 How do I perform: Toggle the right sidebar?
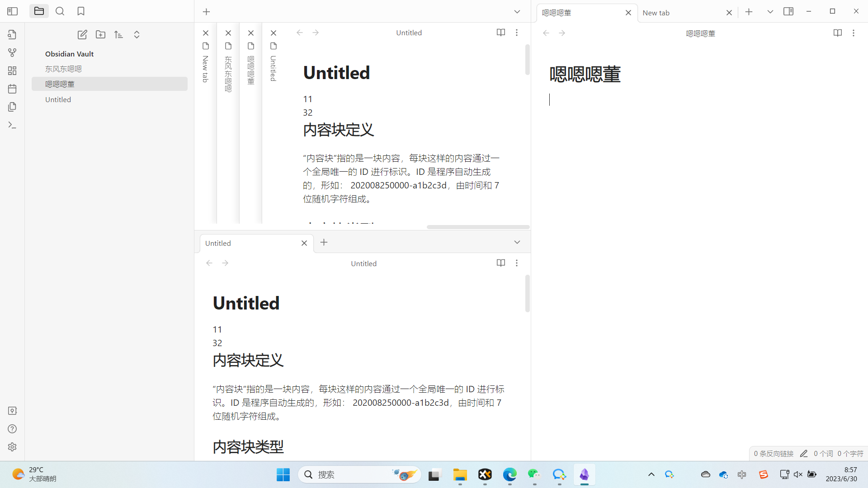[x=788, y=12]
